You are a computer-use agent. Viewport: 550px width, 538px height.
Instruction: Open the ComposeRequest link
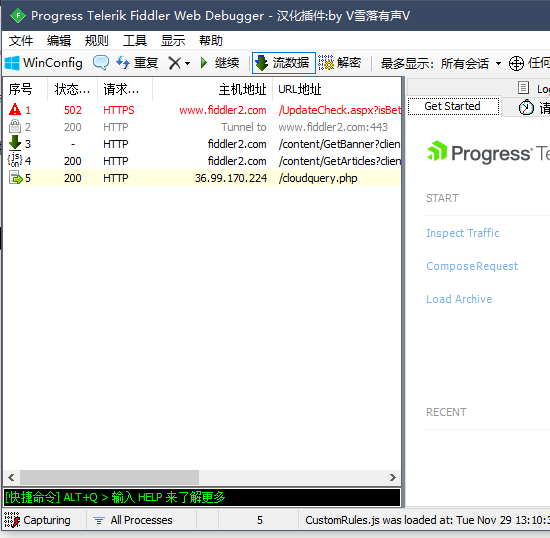pyautogui.click(x=472, y=266)
